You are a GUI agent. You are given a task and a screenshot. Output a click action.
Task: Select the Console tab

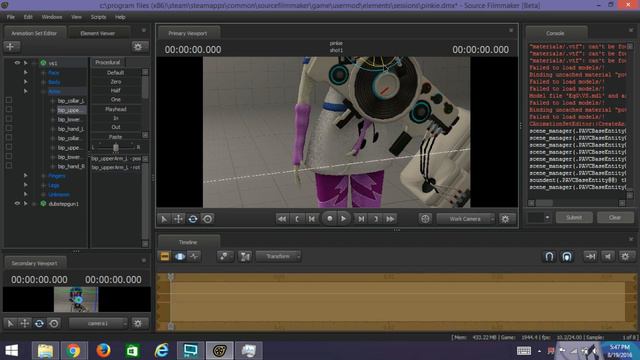[556, 33]
